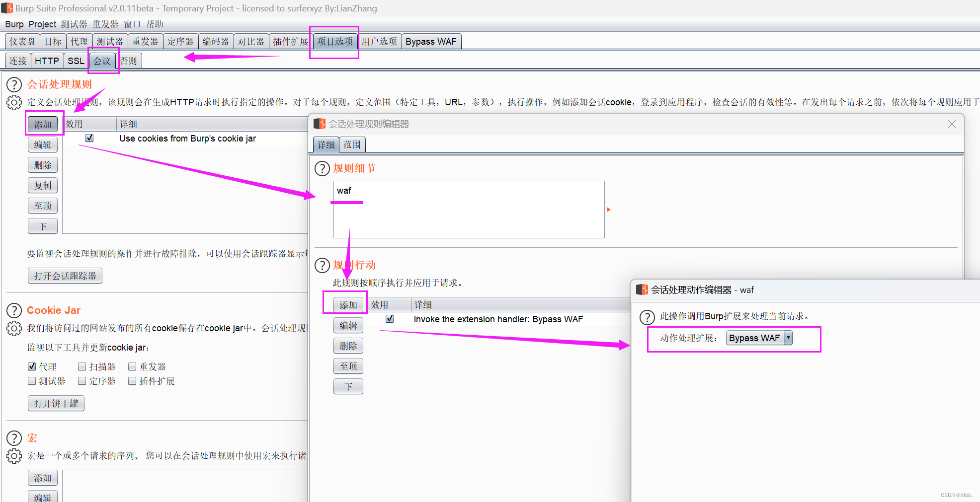Select 详细 tab in rule editor
This screenshot has height=502, width=980.
326,144
